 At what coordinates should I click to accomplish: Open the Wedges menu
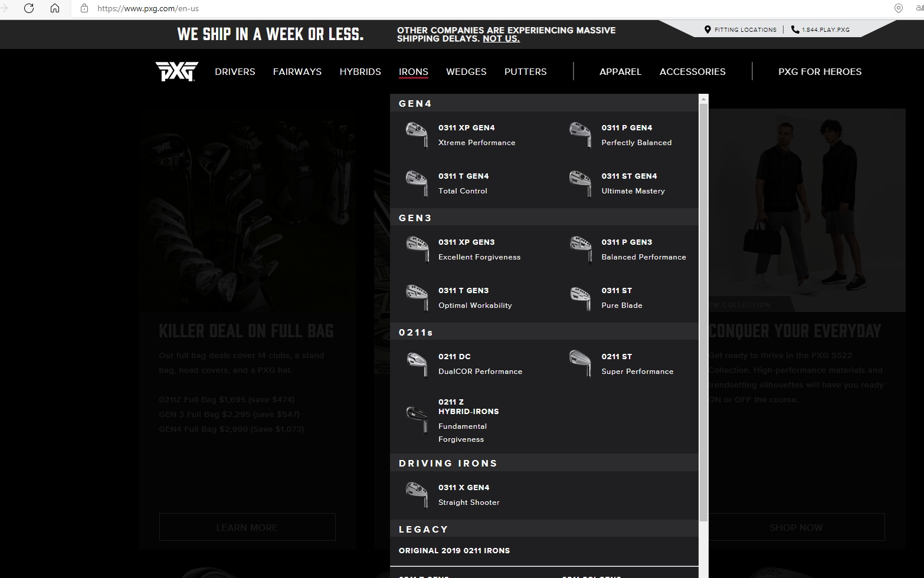coord(466,71)
